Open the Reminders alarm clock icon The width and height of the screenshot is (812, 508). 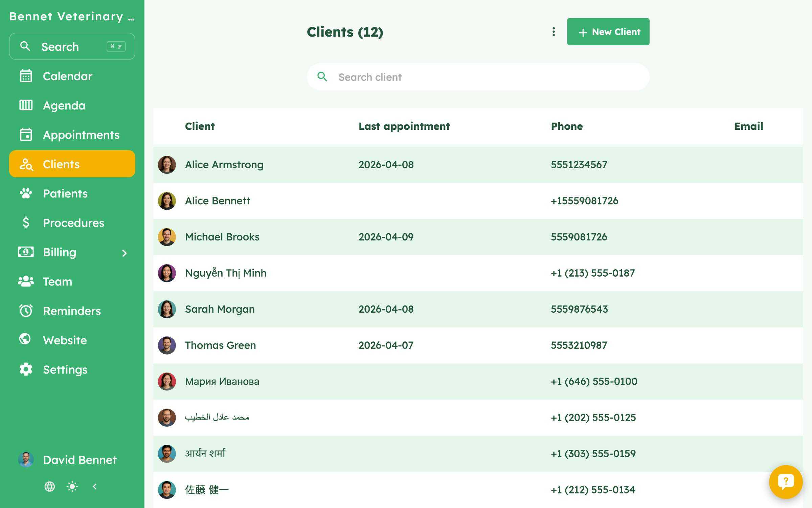(26, 311)
